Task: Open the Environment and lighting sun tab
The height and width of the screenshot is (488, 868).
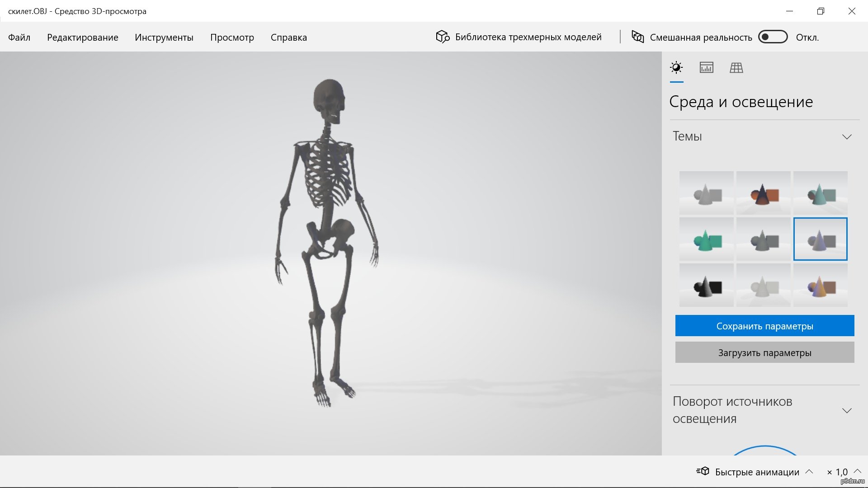Action: click(x=676, y=68)
